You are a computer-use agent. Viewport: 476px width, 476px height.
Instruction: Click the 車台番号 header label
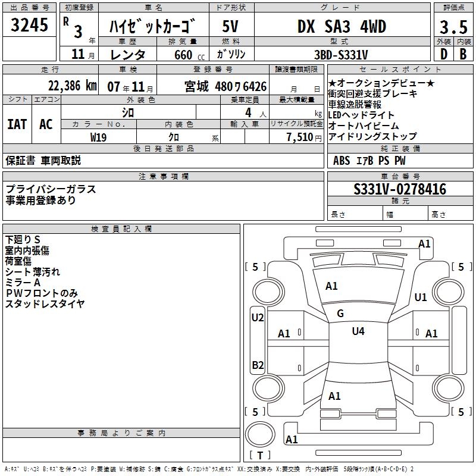click(x=400, y=176)
